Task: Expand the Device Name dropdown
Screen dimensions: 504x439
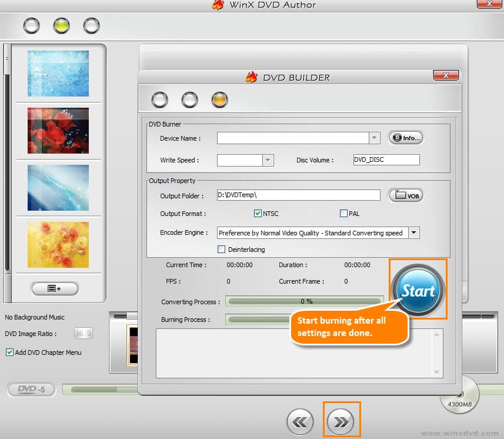Action: pos(374,138)
